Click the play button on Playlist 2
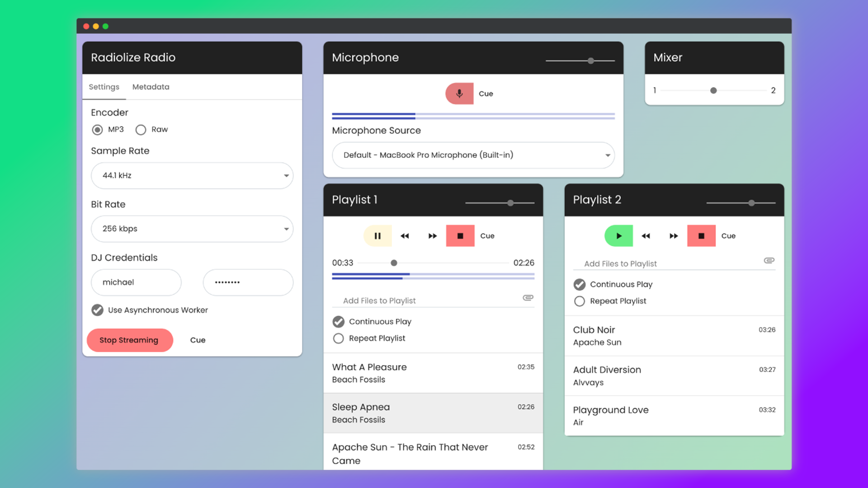Image resolution: width=868 pixels, height=488 pixels. (x=618, y=235)
